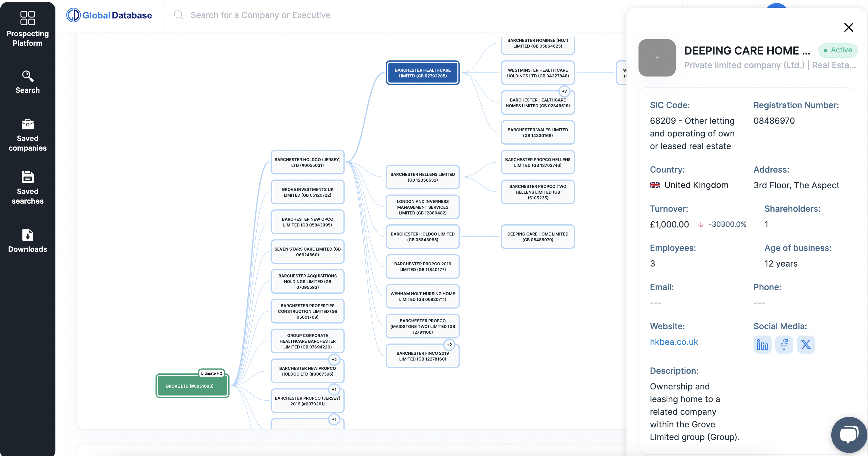Screen dimensions: 868x456
Task: Expand +7 on Barchester Healthcare Homes
Action: pos(564,91)
